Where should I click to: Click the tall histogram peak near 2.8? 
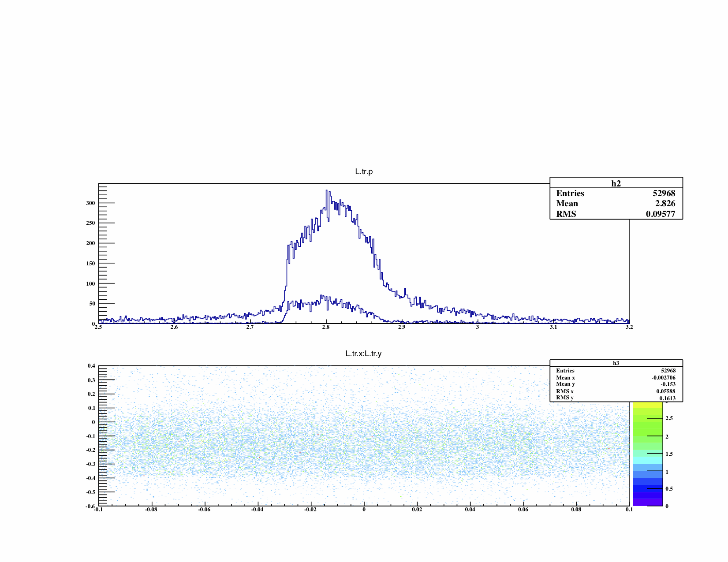[x=327, y=192]
